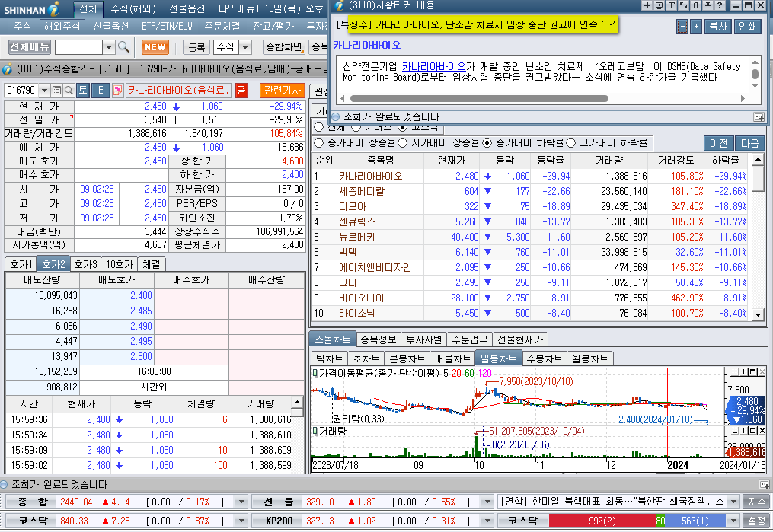The width and height of the screenshot is (773, 532).
Task: Click the (0101) window title globe icon
Action: 8,69
